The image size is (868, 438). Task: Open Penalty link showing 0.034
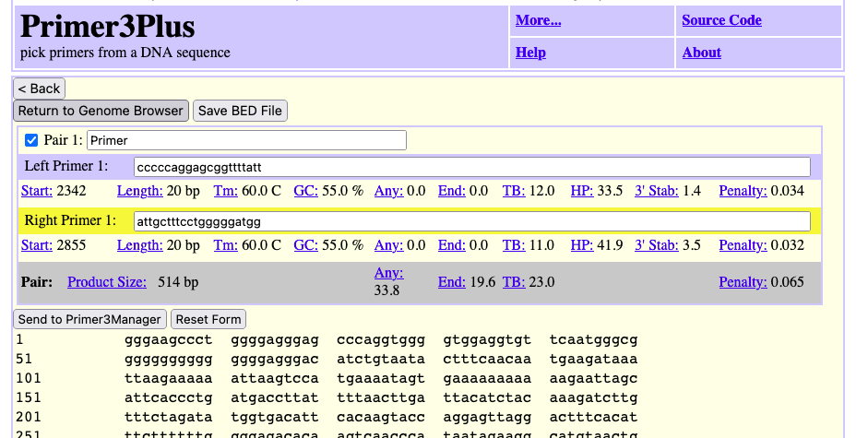(743, 191)
